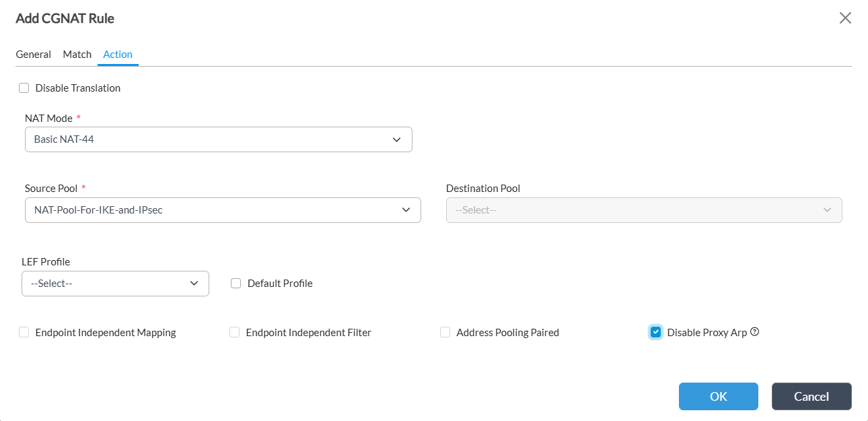868x421 pixels.
Task: Click the OK button
Action: tap(718, 396)
